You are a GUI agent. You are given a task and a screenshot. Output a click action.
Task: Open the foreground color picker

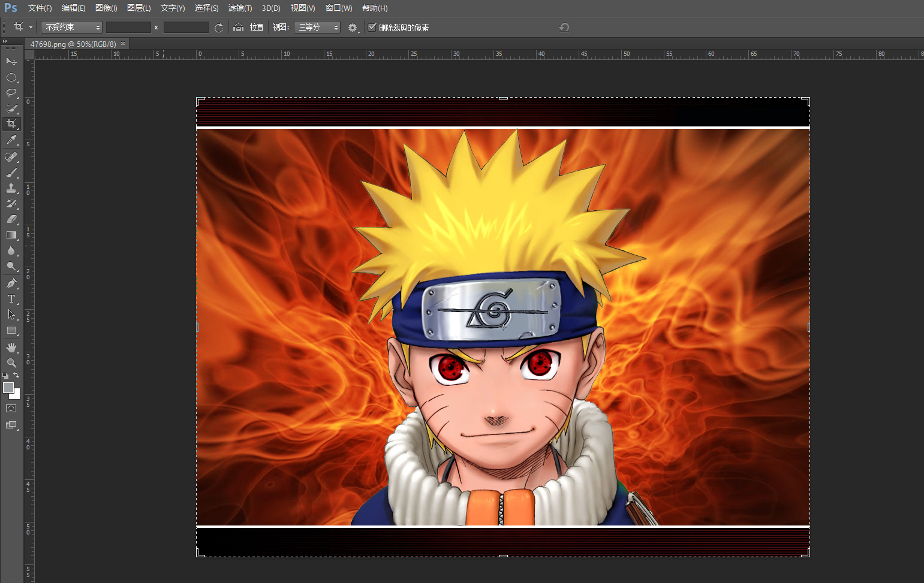coord(8,388)
